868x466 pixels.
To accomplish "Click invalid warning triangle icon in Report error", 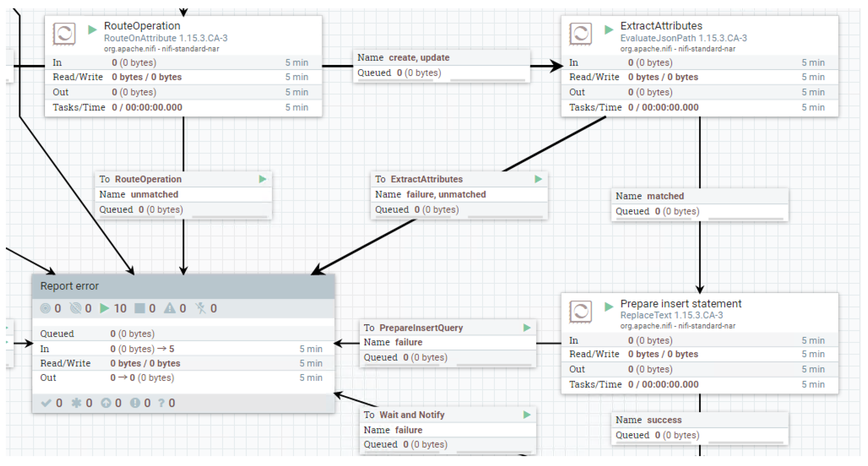I will pos(170,308).
